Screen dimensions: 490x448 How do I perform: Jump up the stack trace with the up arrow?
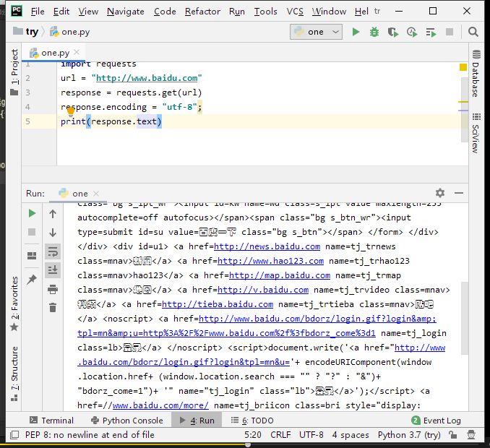53,214
